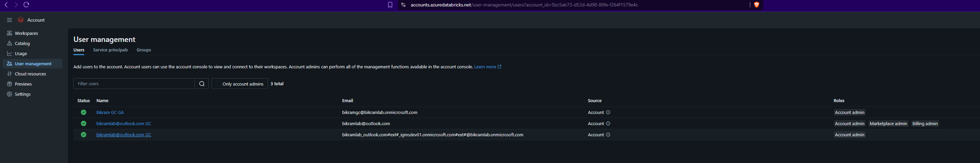This screenshot has width=980, height=163.
Task: Click the info icon beside Bikram GC GA source
Action: [x=608, y=113]
